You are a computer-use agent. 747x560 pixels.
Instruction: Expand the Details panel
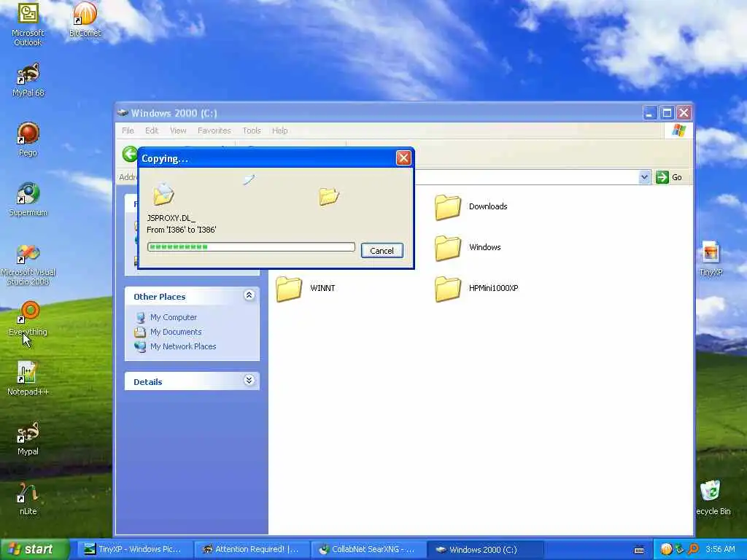click(249, 380)
